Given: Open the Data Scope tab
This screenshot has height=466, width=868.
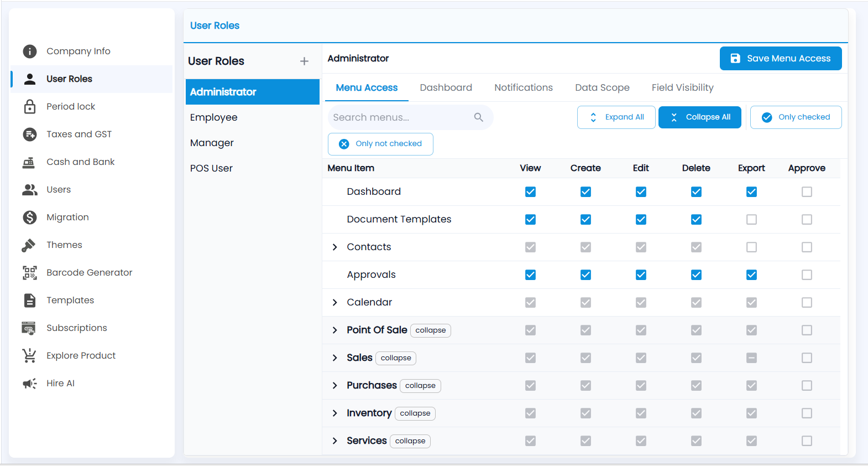Looking at the screenshot, I should (602, 87).
